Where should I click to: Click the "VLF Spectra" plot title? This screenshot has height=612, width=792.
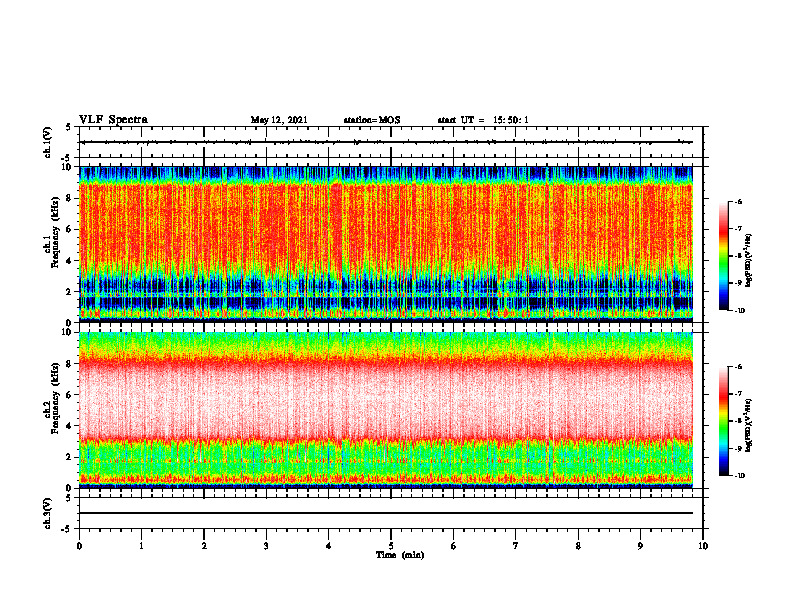[113, 120]
